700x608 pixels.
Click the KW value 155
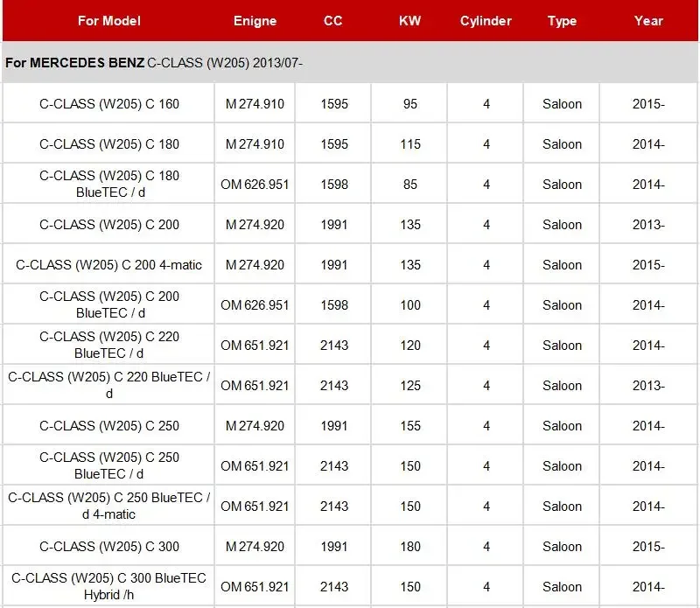point(410,426)
